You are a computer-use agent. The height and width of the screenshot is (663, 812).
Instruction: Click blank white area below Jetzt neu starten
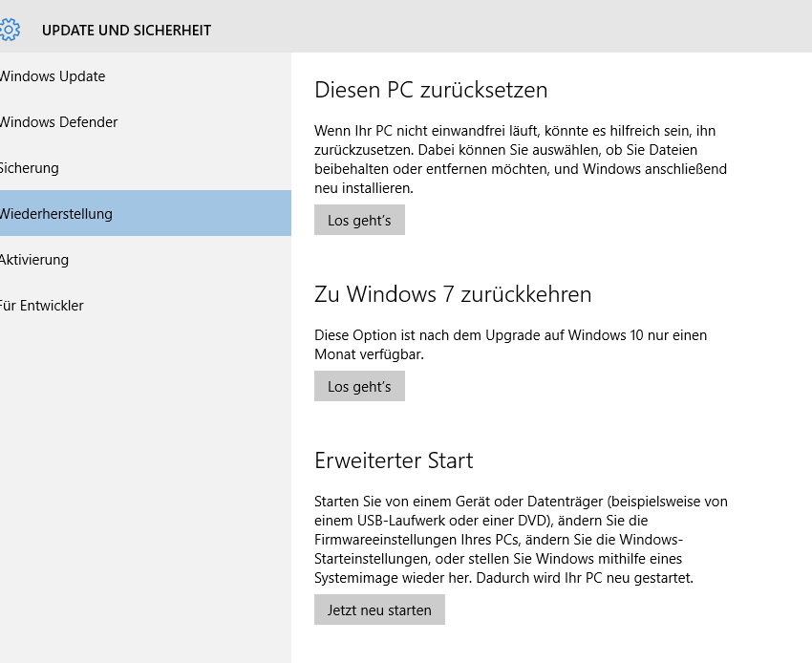pyautogui.click(x=551, y=645)
